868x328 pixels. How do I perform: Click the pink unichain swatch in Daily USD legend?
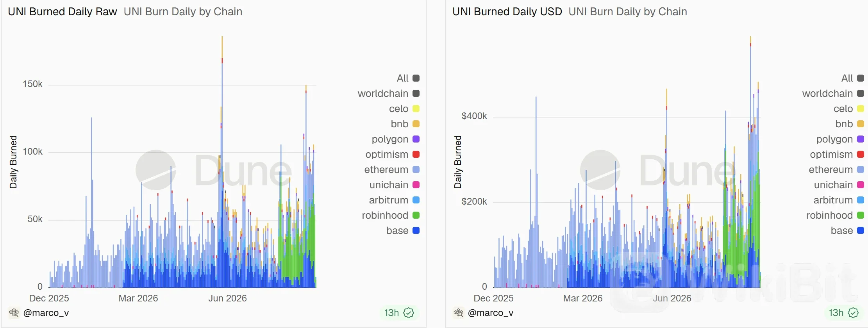[x=861, y=185]
